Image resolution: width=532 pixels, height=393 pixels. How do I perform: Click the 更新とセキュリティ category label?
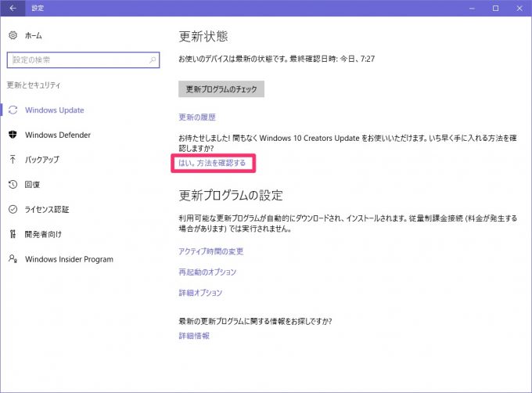pyautogui.click(x=34, y=85)
